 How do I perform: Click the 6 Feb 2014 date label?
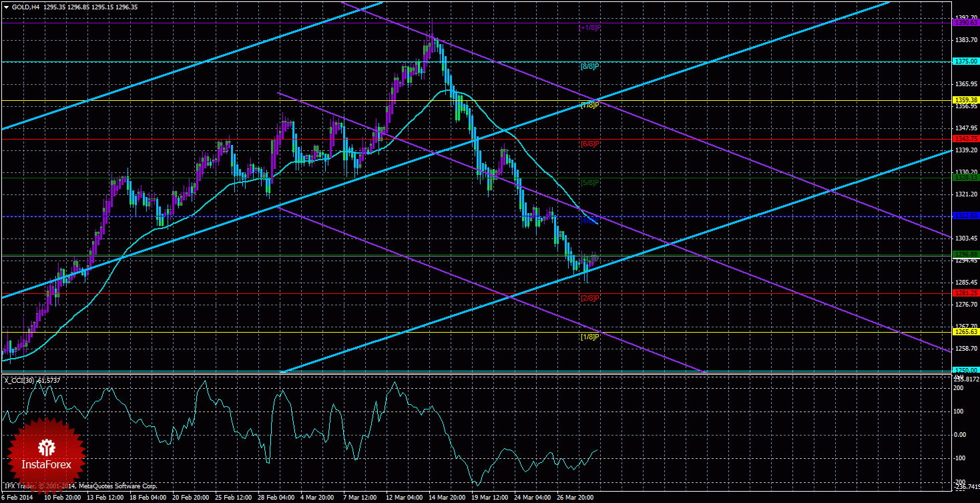19,498
